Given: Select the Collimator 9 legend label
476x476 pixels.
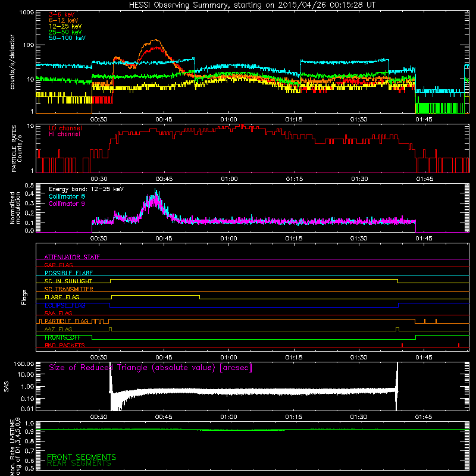Looking at the screenshot, I should tap(67, 203).
